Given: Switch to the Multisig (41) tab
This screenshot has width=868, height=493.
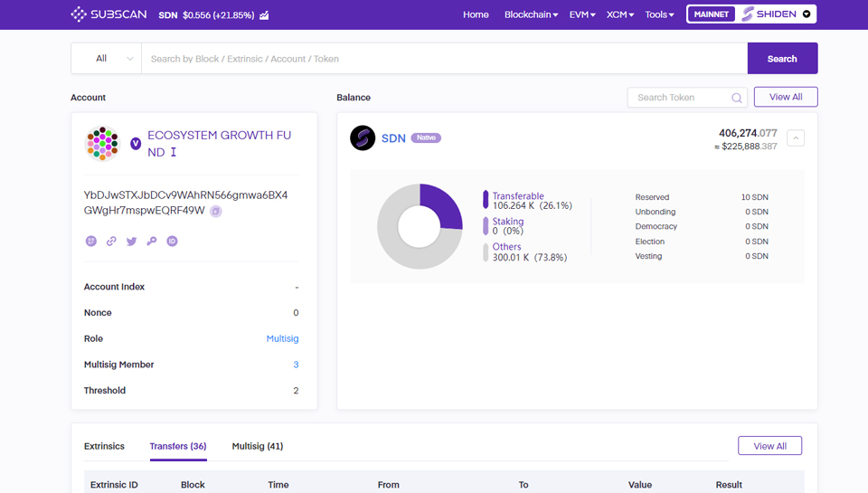Looking at the screenshot, I should tap(258, 446).
